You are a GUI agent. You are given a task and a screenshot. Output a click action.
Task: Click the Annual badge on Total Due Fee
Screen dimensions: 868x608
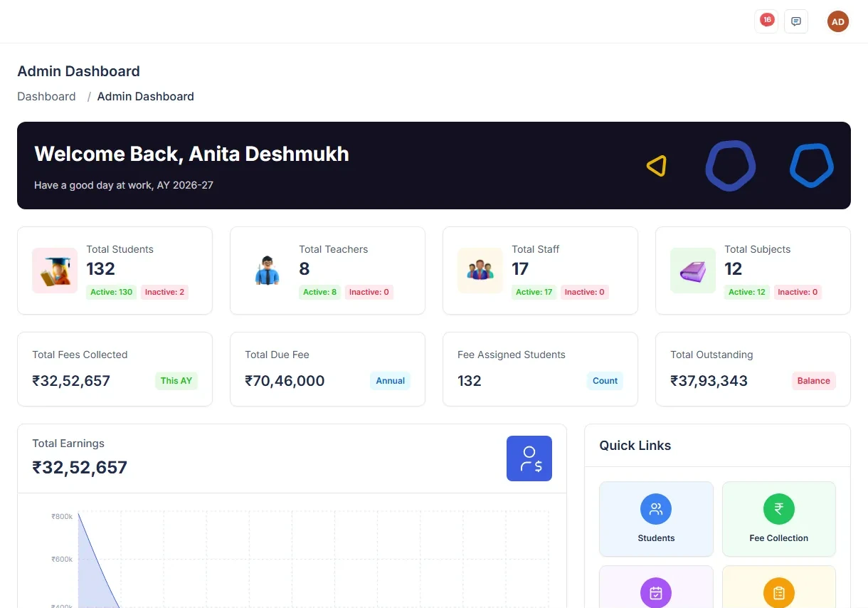pyautogui.click(x=391, y=381)
